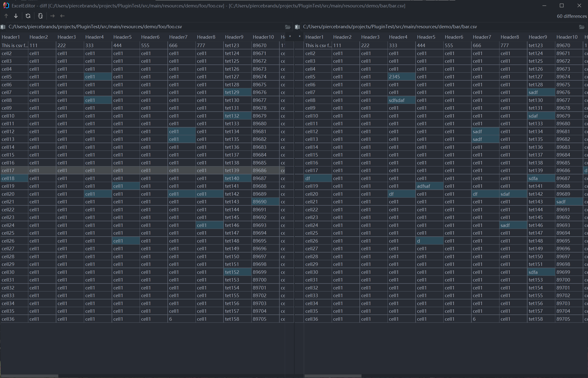The height and width of the screenshot is (378, 588).
Task: Click the ExcelEditor app icon in the title bar
Action: [6, 5]
